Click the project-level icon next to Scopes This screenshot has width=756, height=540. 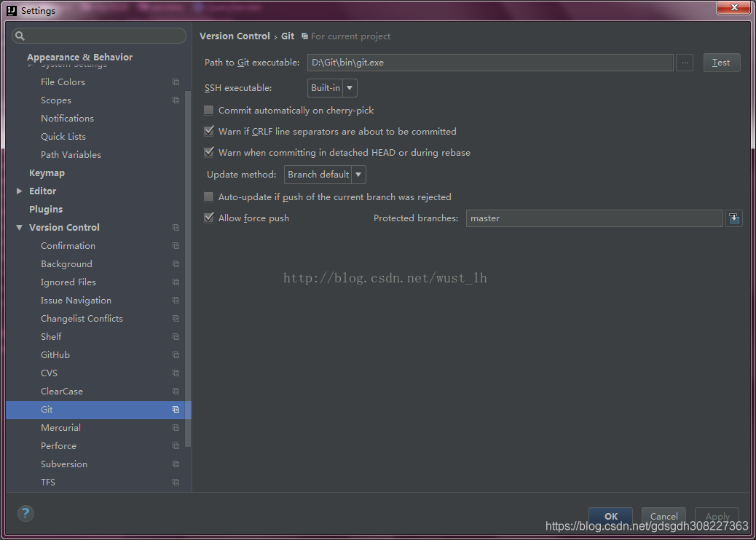(176, 100)
